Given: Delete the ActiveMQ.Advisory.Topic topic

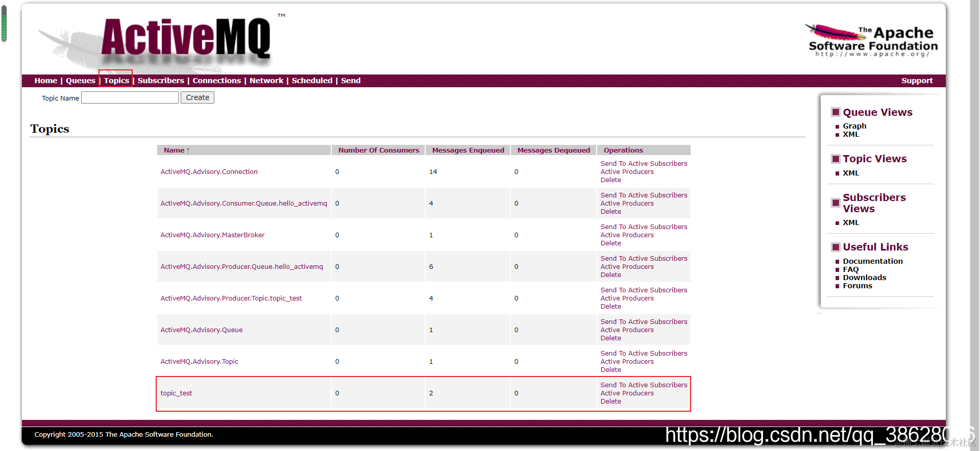Looking at the screenshot, I should 610,370.
